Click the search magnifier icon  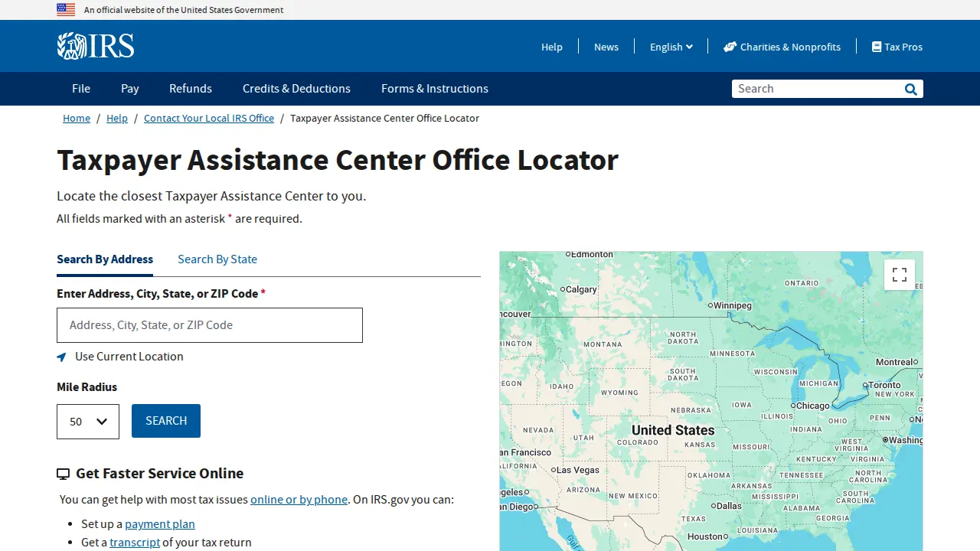(x=910, y=89)
